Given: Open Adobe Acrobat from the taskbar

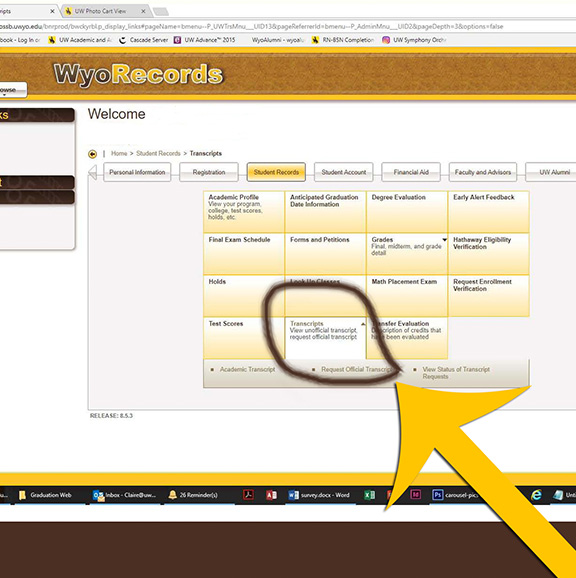Looking at the screenshot, I should point(248,495).
